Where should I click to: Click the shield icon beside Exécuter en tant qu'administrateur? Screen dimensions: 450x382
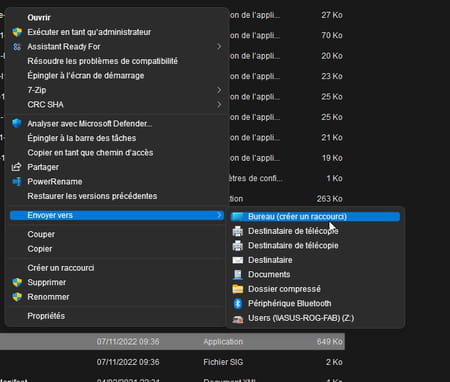point(17,32)
